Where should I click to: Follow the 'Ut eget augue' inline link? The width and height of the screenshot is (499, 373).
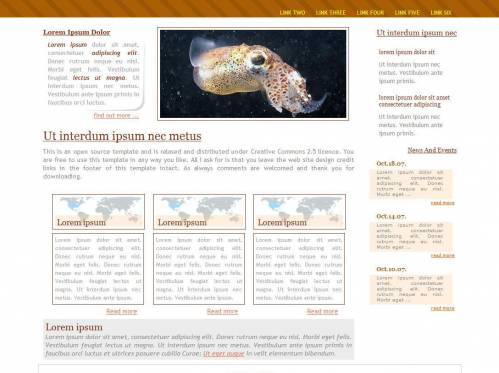click(x=224, y=354)
